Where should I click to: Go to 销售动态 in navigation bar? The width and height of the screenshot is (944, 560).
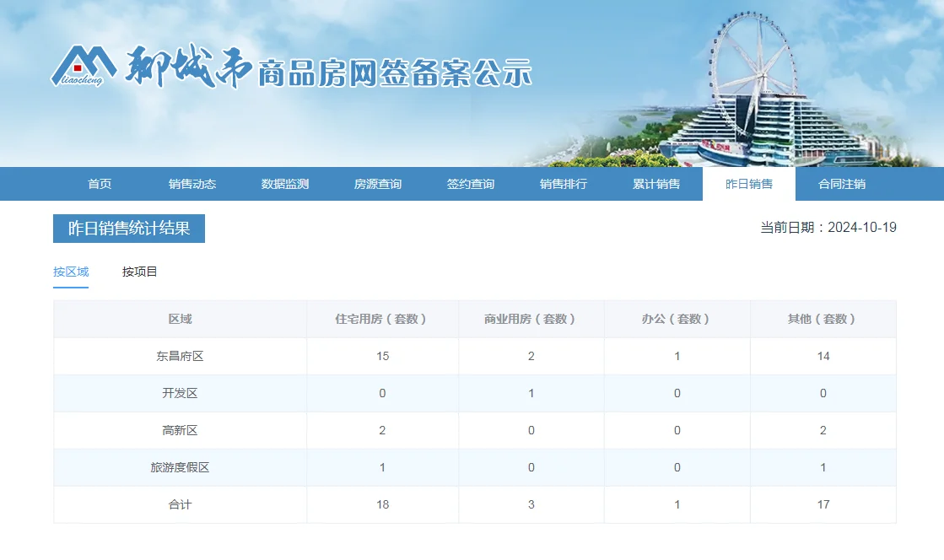point(192,184)
